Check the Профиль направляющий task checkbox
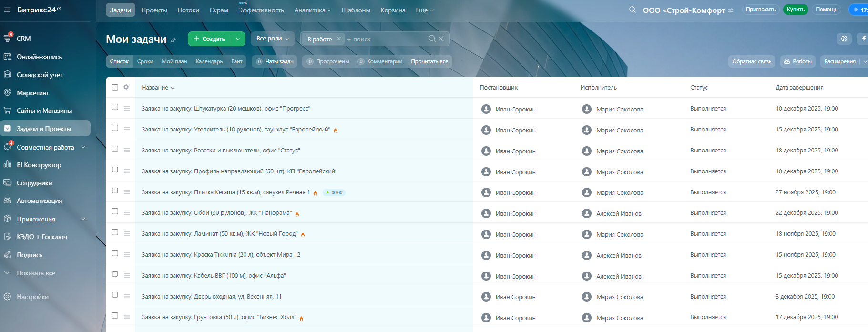Image resolution: width=868 pixels, height=332 pixels. click(115, 170)
